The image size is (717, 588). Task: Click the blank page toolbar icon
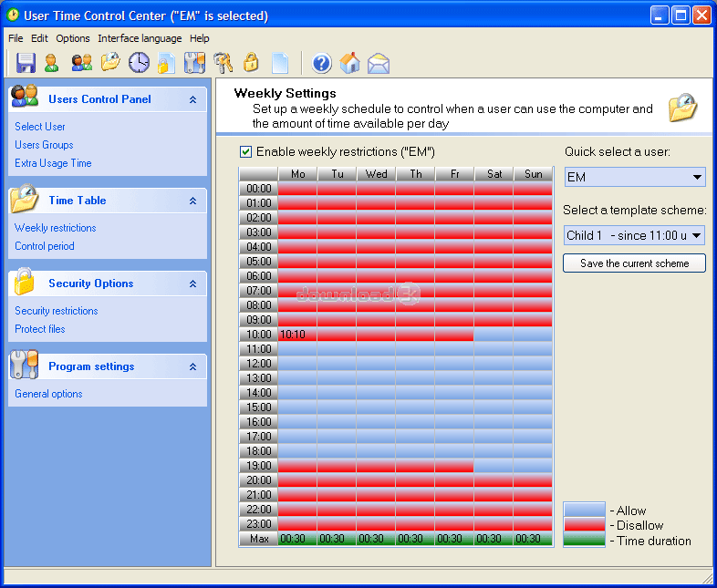(280, 63)
